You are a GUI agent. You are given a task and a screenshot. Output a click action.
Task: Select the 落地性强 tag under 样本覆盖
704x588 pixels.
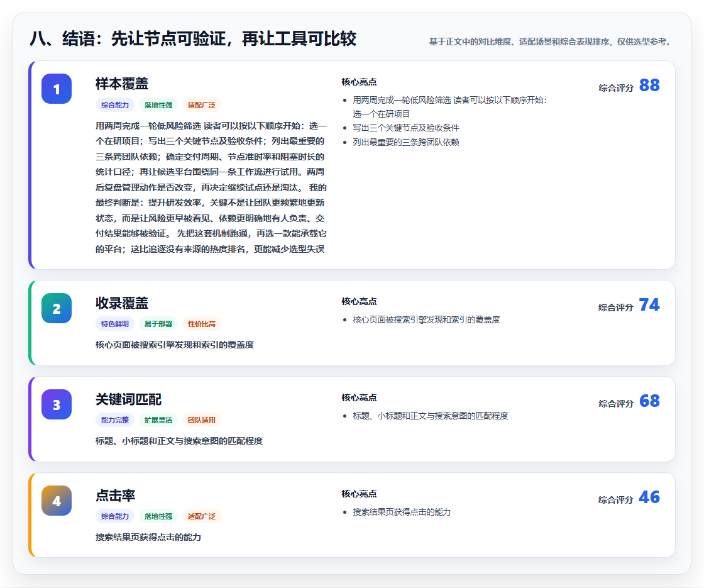click(x=158, y=105)
